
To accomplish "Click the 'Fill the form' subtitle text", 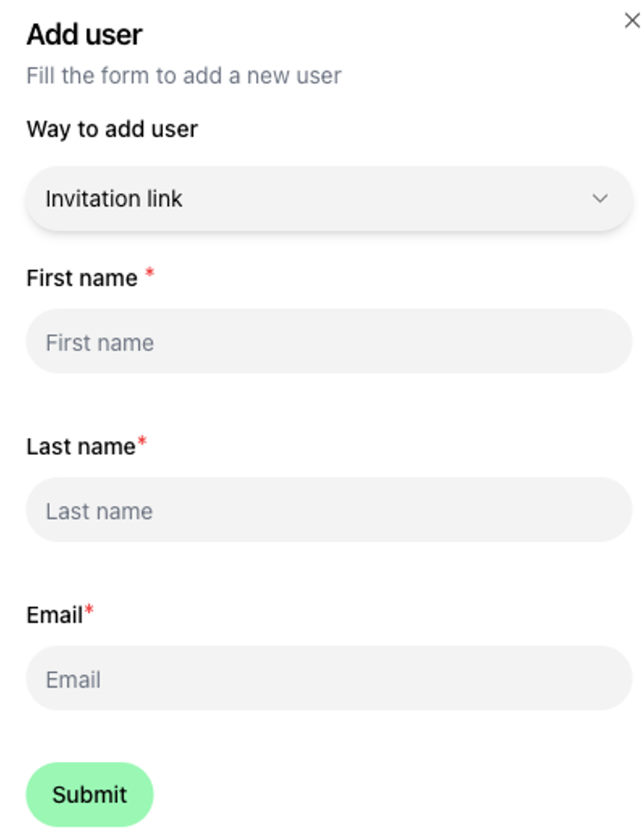I will tap(183, 75).
